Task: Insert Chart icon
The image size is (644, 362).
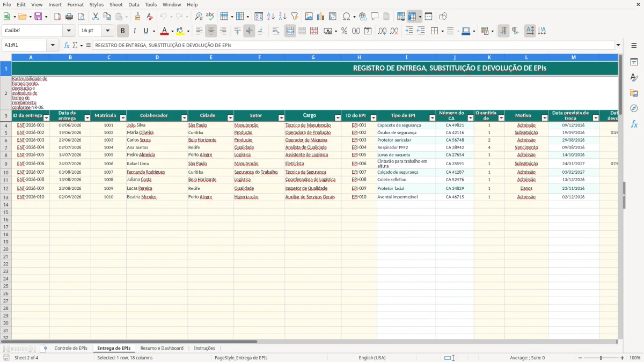Action: point(321,17)
